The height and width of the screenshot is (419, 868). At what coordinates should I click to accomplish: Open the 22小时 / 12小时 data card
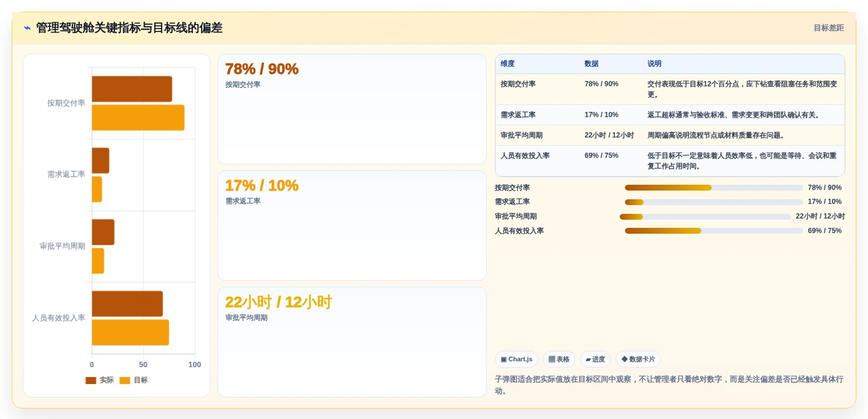pos(352,342)
